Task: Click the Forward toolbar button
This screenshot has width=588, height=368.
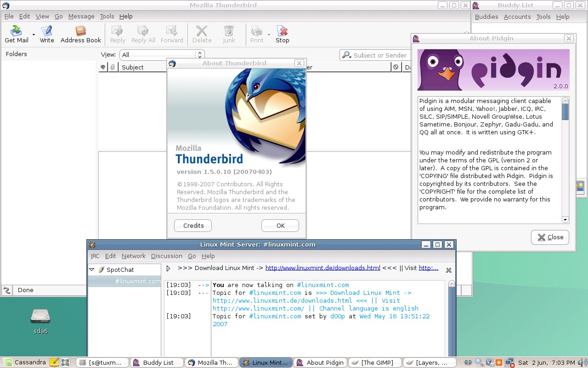Action: pyautogui.click(x=172, y=34)
